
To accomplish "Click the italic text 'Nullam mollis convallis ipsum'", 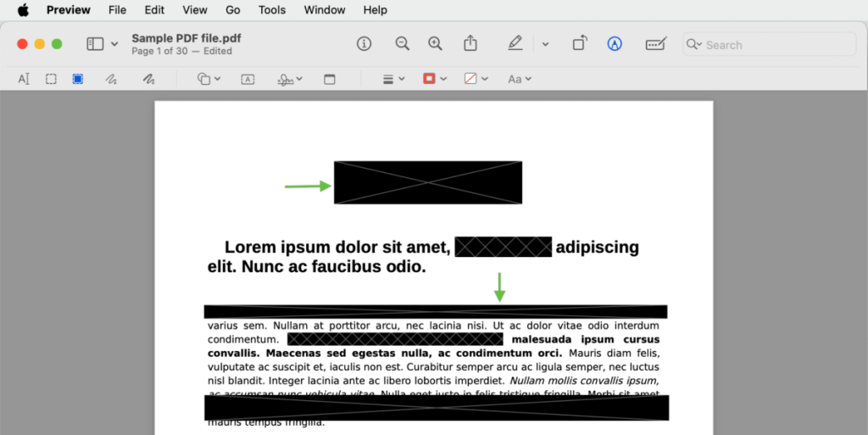I will pos(583,381).
